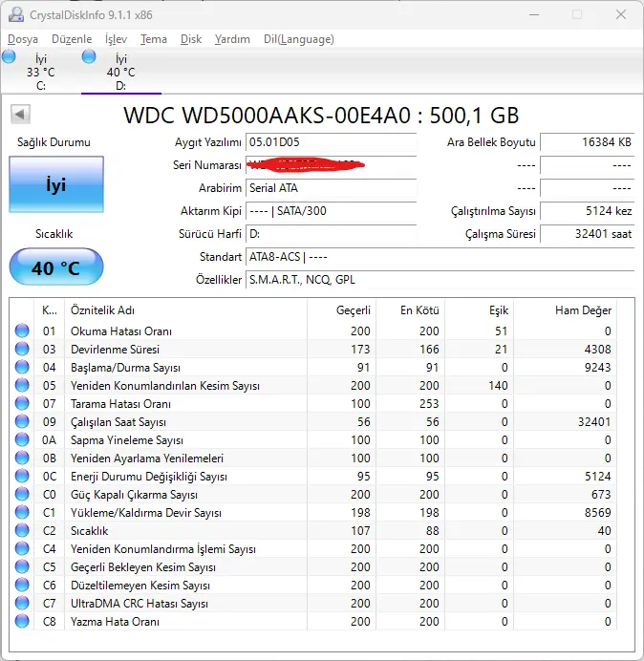644x661 pixels.
Task: Click status orb of Güç Kapalı Çıkarma Sayısı
Action: point(22,494)
